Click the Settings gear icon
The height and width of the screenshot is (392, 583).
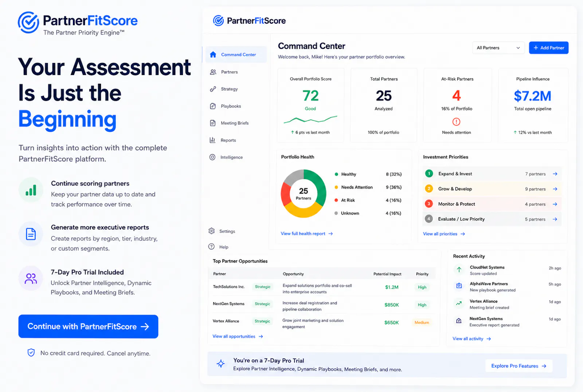[211, 231]
